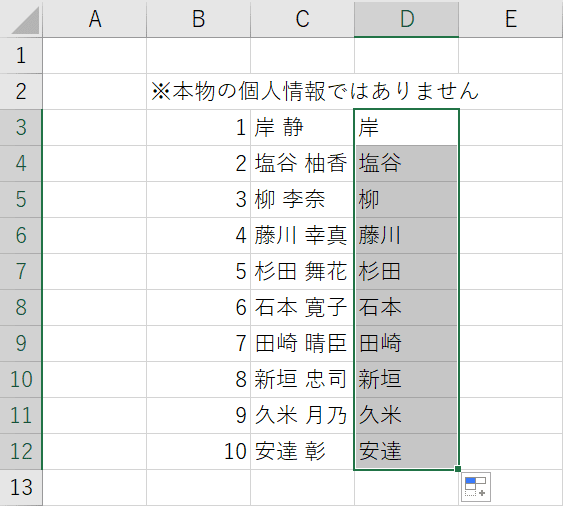Image resolution: width=563 pixels, height=506 pixels.
Task: Select row 13 header
Action: click(21, 487)
